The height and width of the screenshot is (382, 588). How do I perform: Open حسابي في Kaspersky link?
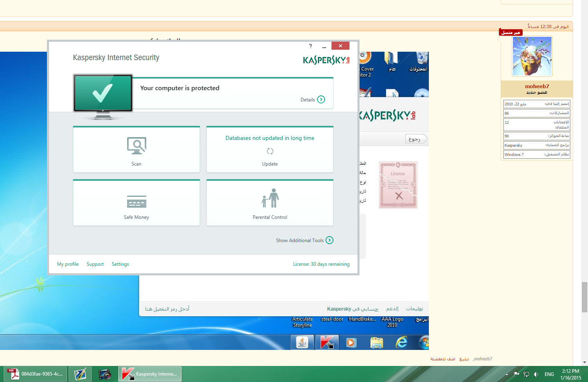click(353, 309)
